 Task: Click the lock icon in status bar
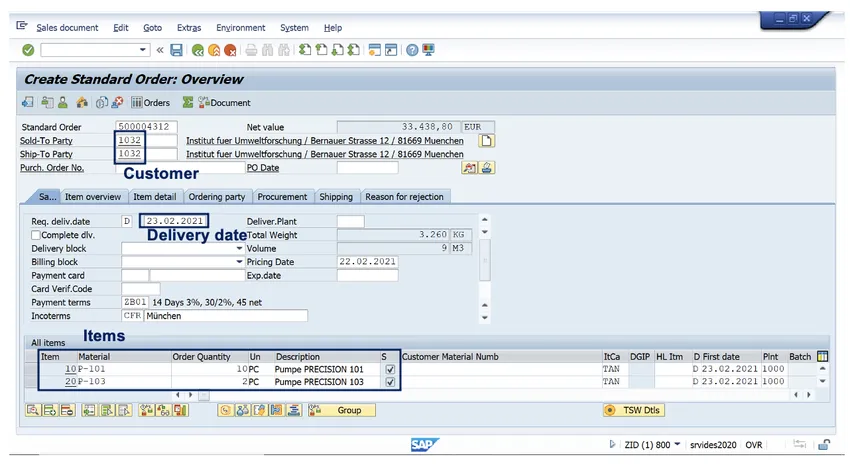(x=824, y=444)
